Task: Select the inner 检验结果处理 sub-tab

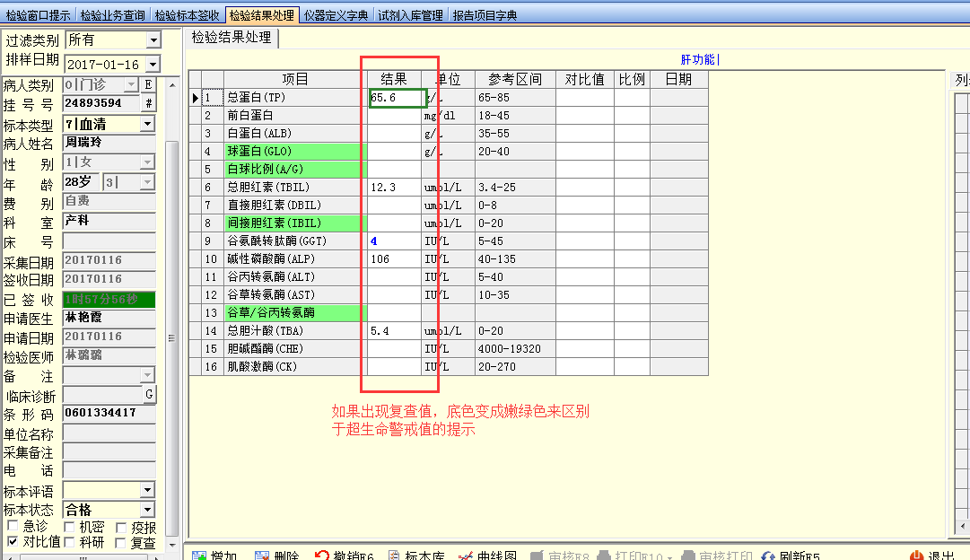Action: click(232, 38)
